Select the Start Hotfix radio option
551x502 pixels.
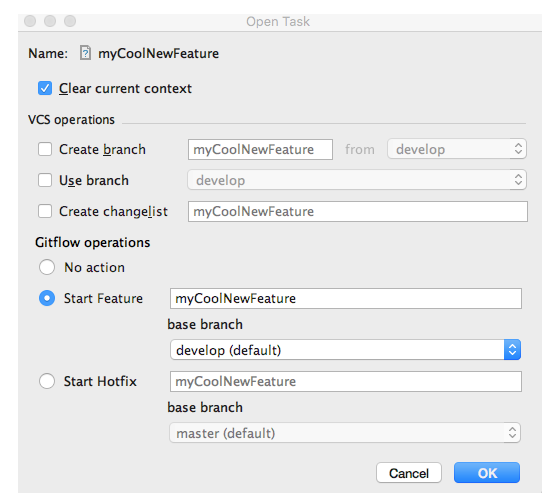pyautogui.click(x=47, y=381)
